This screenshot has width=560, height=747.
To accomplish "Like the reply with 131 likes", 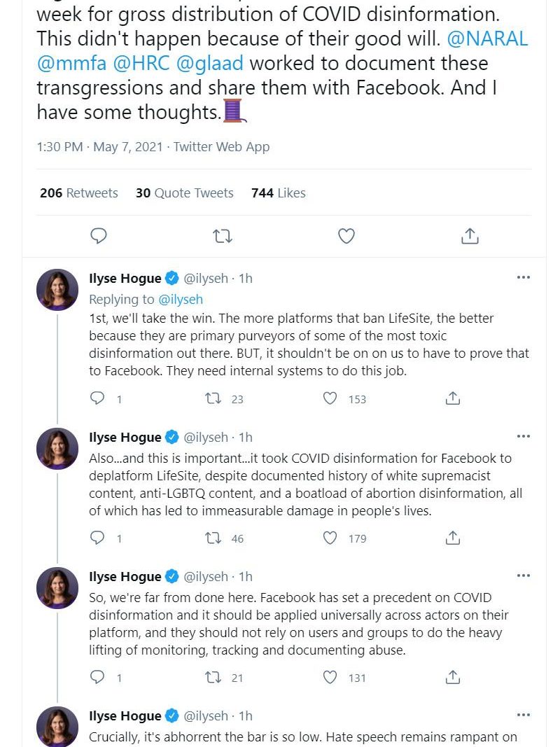I will [330, 677].
